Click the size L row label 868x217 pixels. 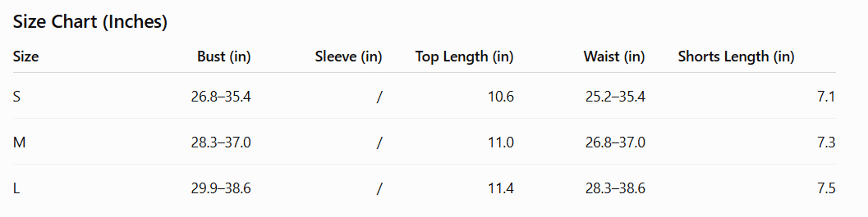(x=16, y=188)
